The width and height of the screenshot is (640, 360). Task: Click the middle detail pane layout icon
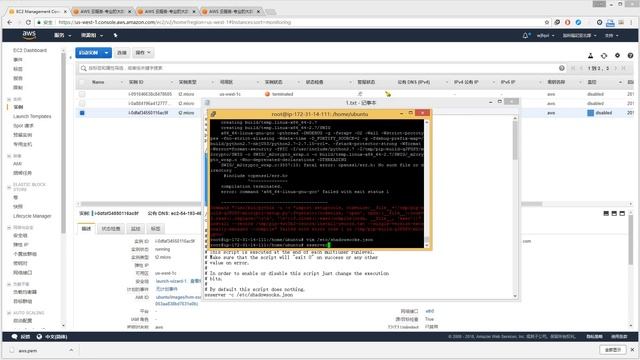pyautogui.click(x=614, y=213)
